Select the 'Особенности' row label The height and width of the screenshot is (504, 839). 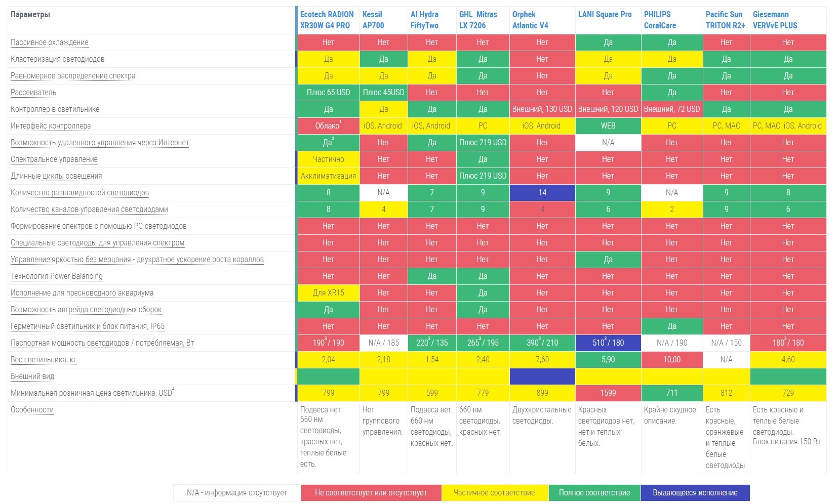coord(32,410)
